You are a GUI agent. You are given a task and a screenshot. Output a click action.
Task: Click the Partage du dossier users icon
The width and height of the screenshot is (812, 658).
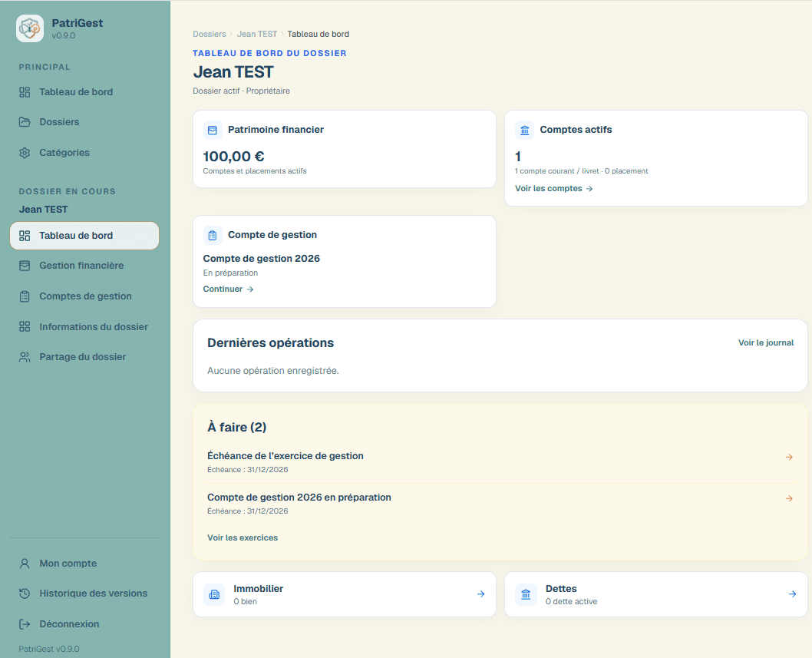coord(25,357)
